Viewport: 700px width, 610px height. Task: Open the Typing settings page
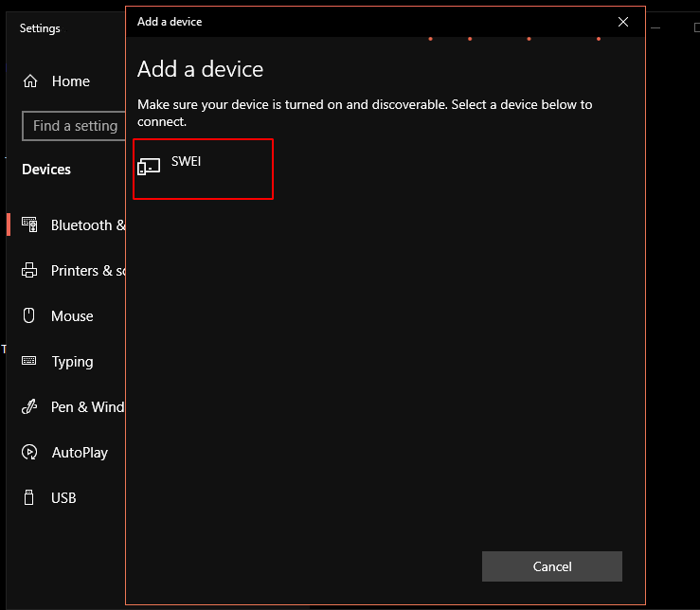tap(72, 362)
